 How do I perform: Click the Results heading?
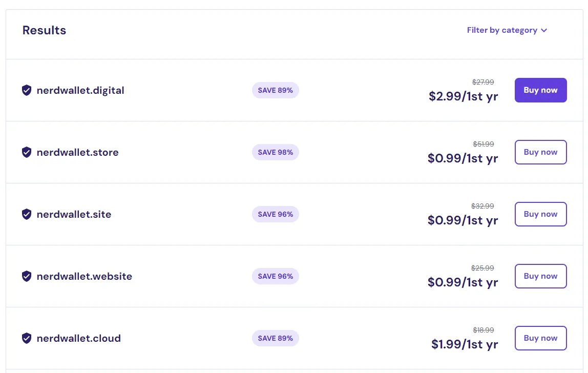pyautogui.click(x=44, y=30)
